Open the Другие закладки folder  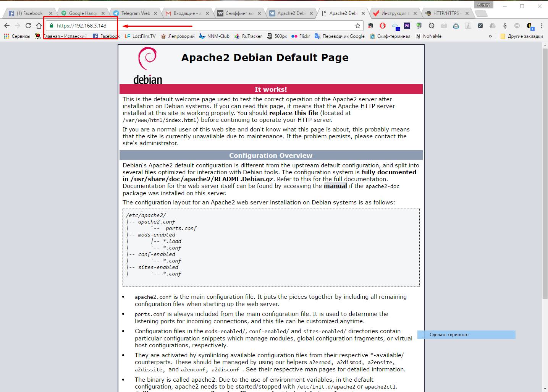tap(521, 36)
